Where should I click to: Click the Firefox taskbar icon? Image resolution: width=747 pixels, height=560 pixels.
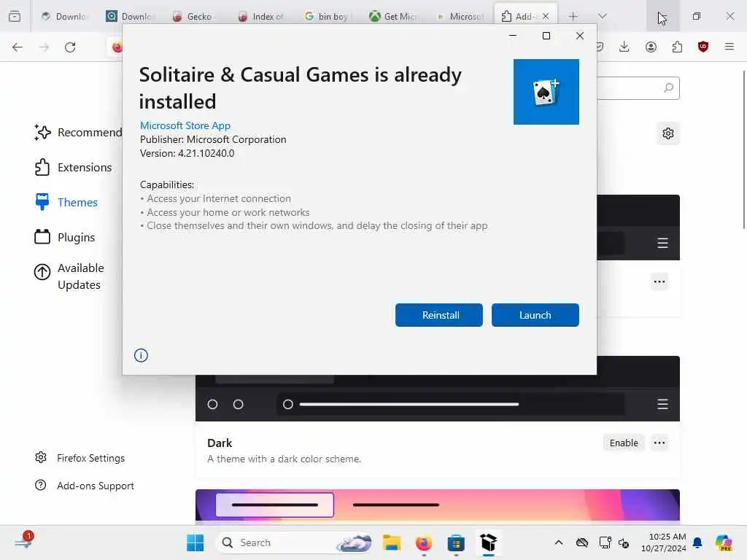(424, 542)
